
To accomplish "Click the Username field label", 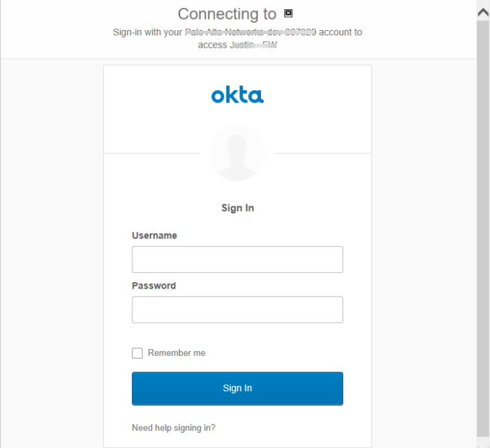I will (x=155, y=235).
